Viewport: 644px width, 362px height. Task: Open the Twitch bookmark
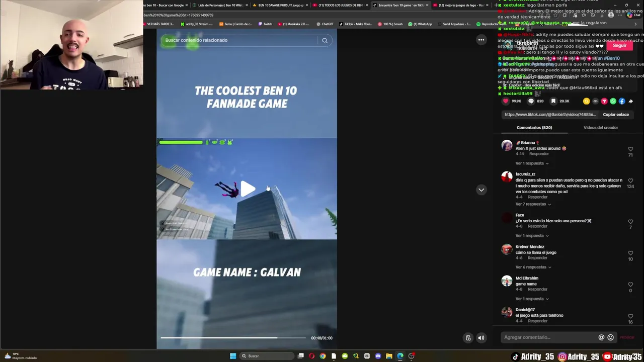[265, 24]
